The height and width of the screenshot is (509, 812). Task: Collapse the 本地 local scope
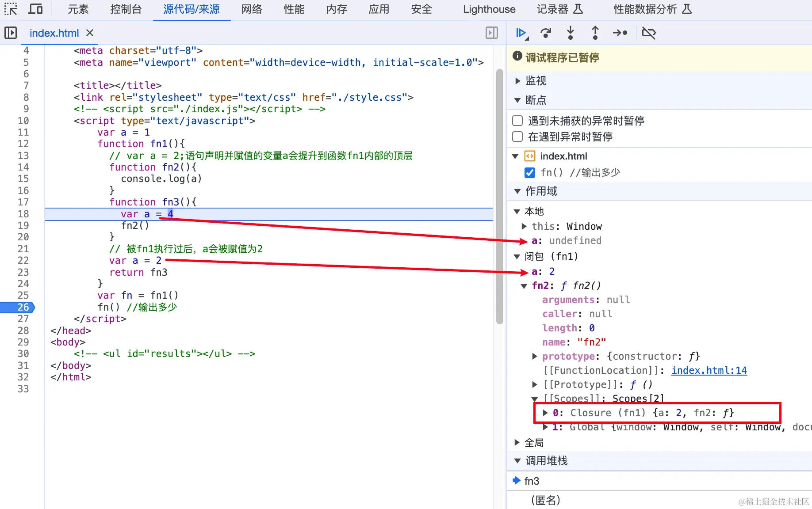coord(517,212)
